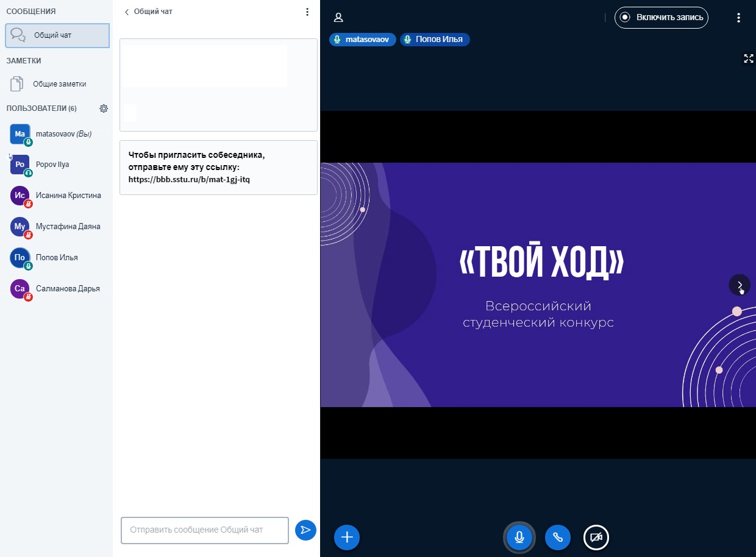This screenshot has height=557, width=756.
Task: Click the Му avatar icon
Action: coord(20,227)
